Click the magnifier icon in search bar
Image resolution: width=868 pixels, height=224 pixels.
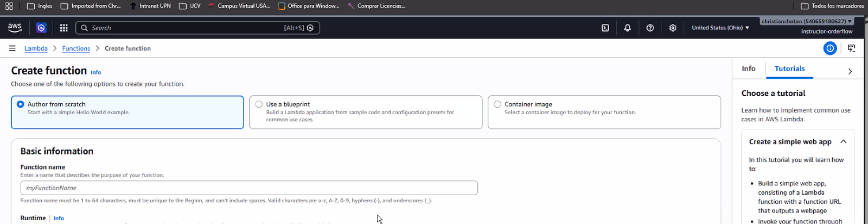(85, 28)
